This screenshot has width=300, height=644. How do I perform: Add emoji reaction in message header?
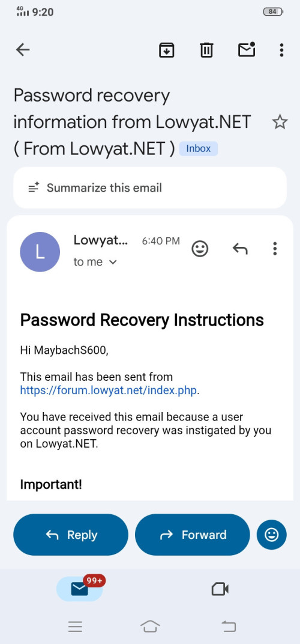tap(200, 249)
